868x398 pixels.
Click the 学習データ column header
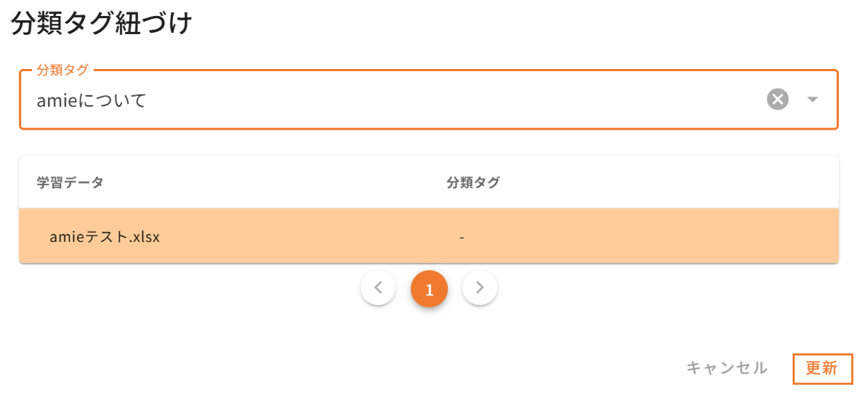pyautogui.click(x=70, y=183)
